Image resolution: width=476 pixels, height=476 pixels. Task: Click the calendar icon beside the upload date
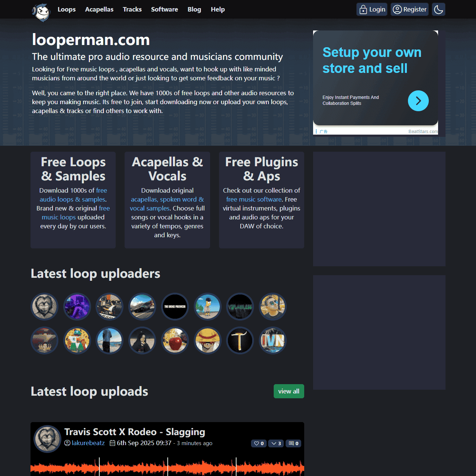coord(112,443)
